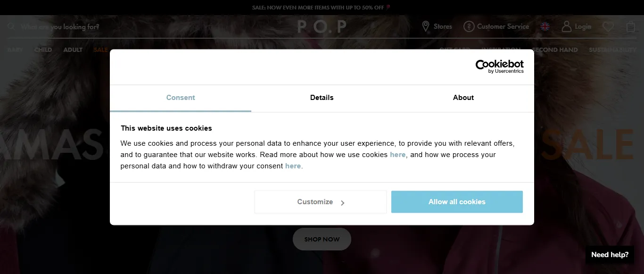Click the search magnifier icon

click(x=11, y=27)
